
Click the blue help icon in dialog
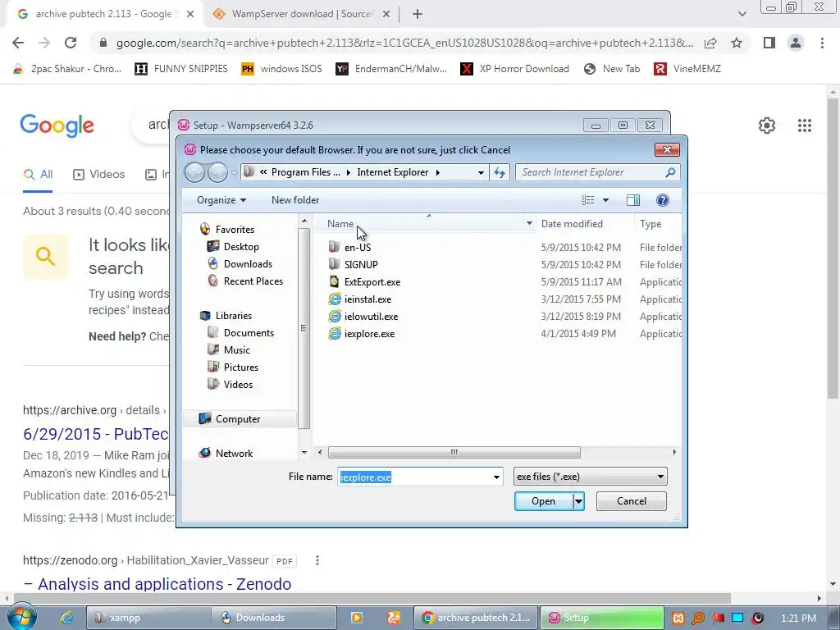(662, 200)
